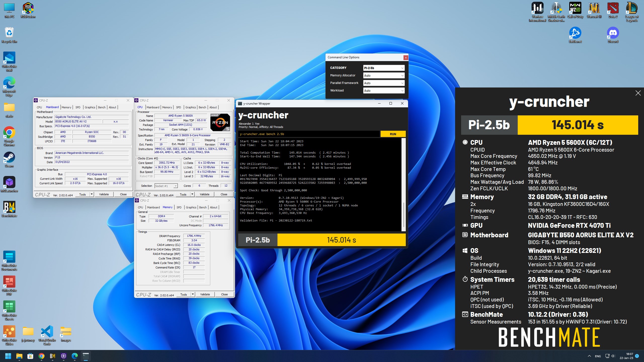Expand the Parallel Framework dropdown
The width and height of the screenshot is (644, 362).
click(384, 83)
